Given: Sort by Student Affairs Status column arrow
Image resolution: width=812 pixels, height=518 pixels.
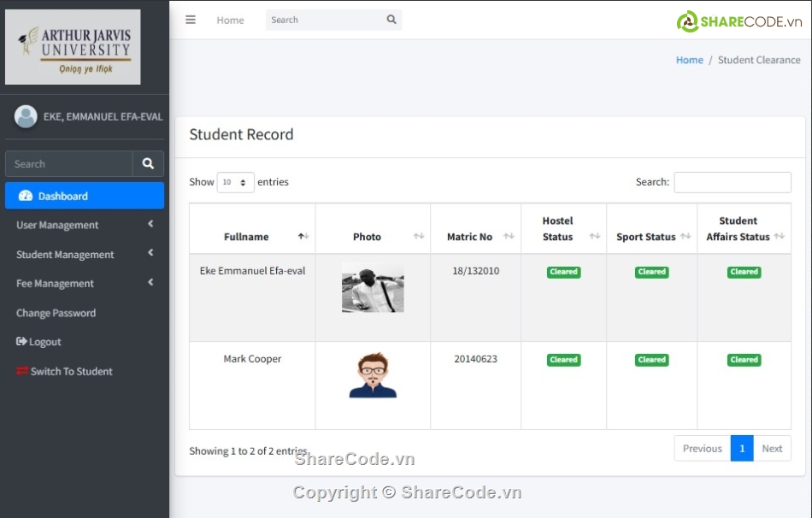Looking at the screenshot, I should 780,236.
